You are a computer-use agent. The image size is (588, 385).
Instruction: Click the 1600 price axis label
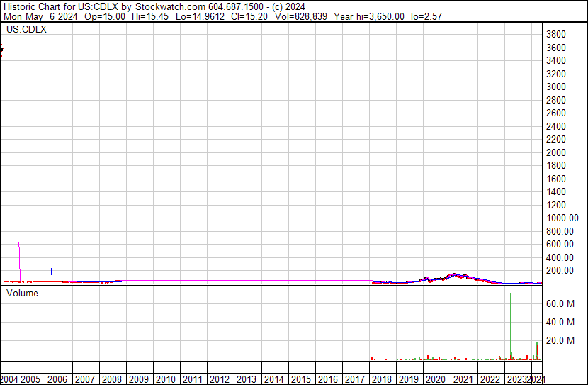click(556, 179)
